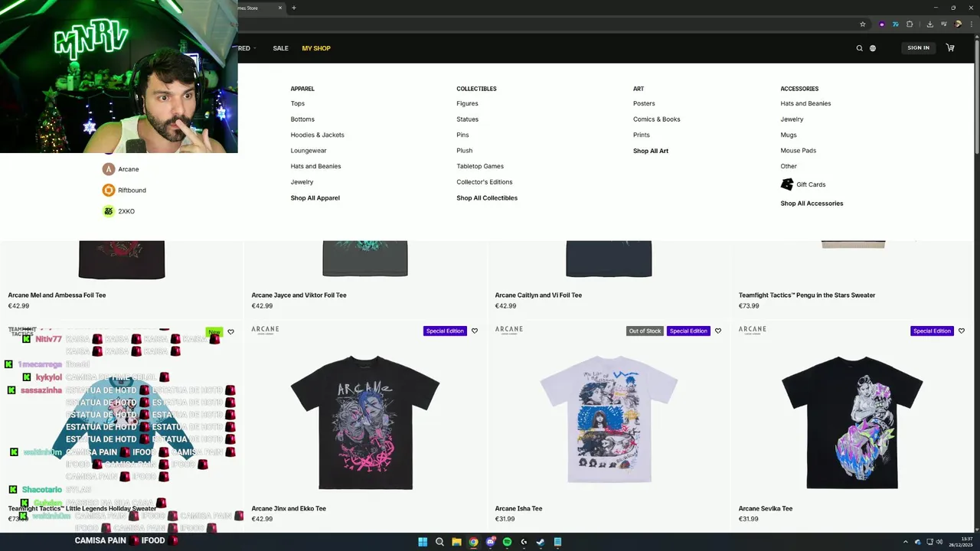The width and height of the screenshot is (980, 551).
Task: Click Out of Stock badge on Isha Tee
Action: click(645, 331)
